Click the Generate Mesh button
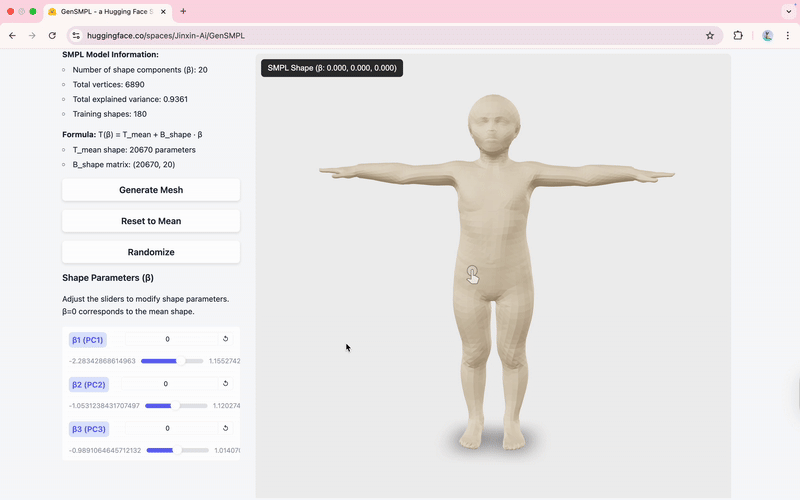The image size is (800, 500). pyautogui.click(x=151, y=190)
